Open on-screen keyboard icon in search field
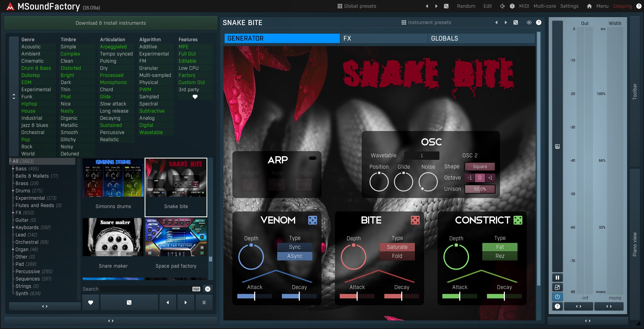Image resolution: width=644 pixels, height=329 pixels. coord(196,289)
